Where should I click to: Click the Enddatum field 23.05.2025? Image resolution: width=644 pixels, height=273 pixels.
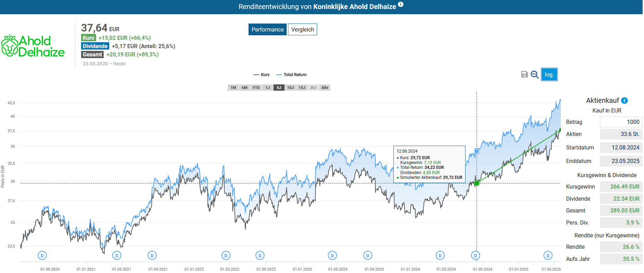[621, 161]
